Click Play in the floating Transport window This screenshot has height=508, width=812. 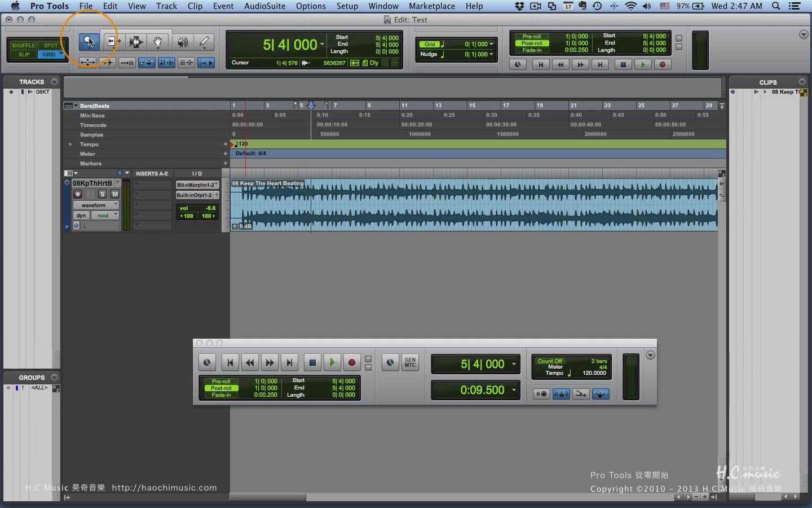tap(332, 362)
